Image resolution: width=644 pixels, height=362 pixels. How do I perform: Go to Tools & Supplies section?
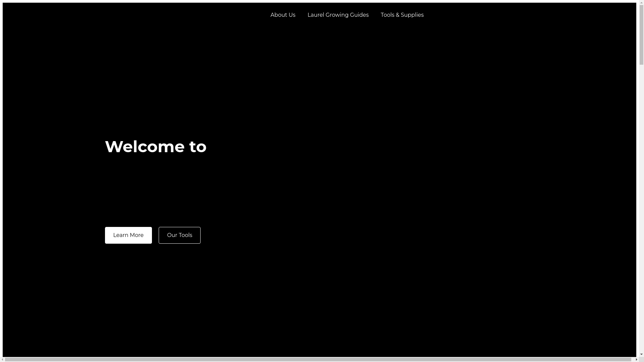click(x=402, y=15)
